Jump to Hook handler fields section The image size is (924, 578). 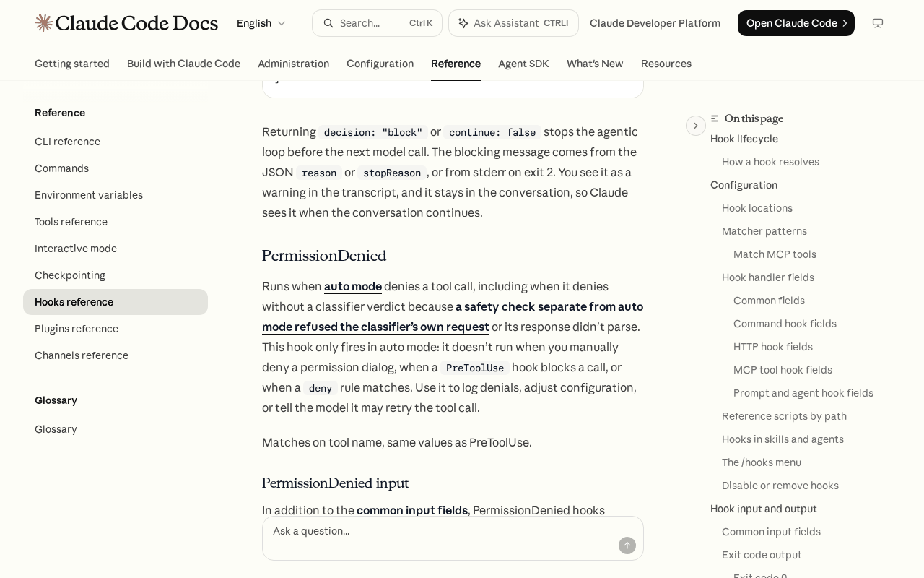(x=768, y=277)
